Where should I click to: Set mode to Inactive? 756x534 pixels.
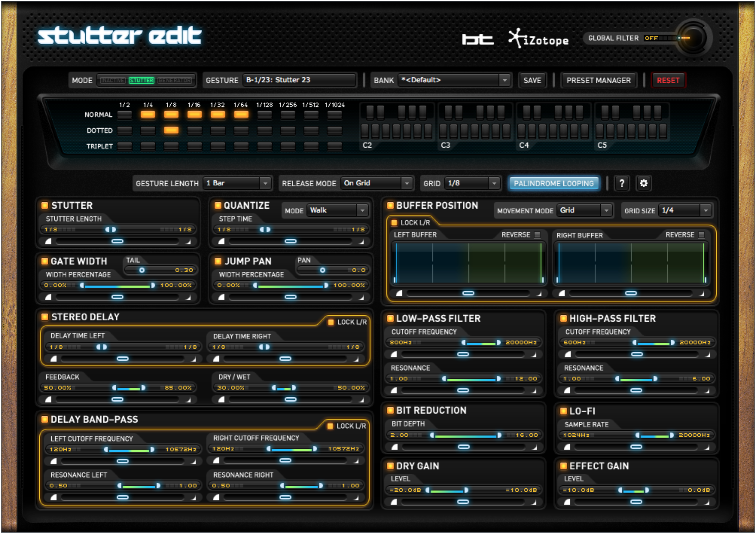pyautogui.click(x=113, y=80)
